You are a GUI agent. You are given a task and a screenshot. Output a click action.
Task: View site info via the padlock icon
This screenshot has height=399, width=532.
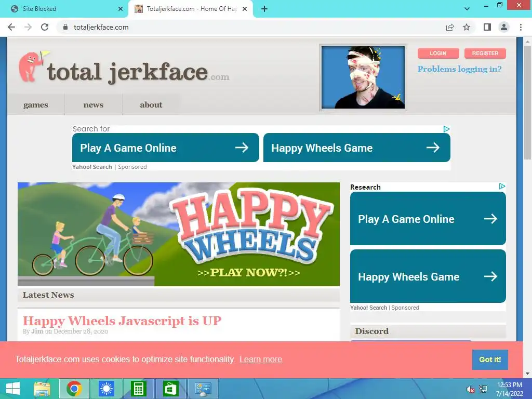[x=65, y=27]
